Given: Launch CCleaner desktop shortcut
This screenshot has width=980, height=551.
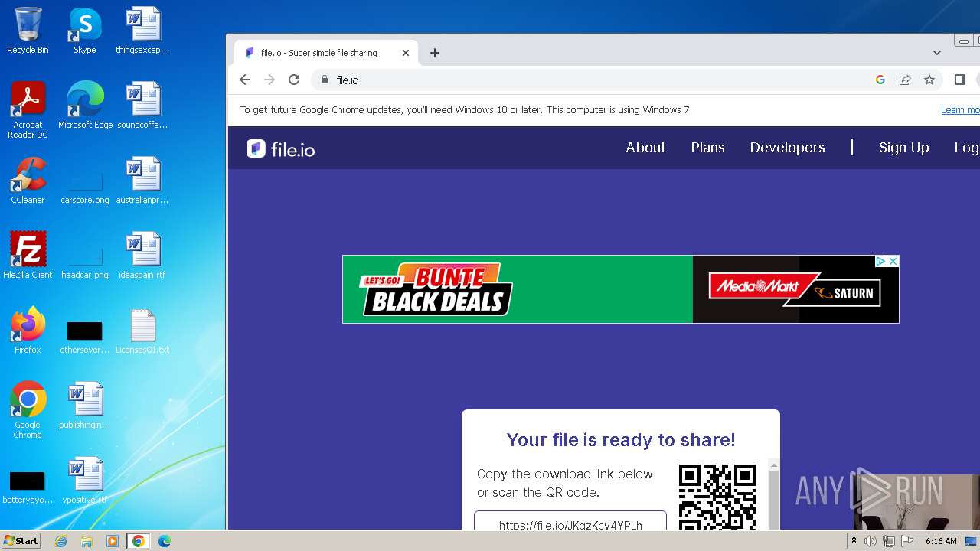Looking at the screenshot, I should point(28,181).
